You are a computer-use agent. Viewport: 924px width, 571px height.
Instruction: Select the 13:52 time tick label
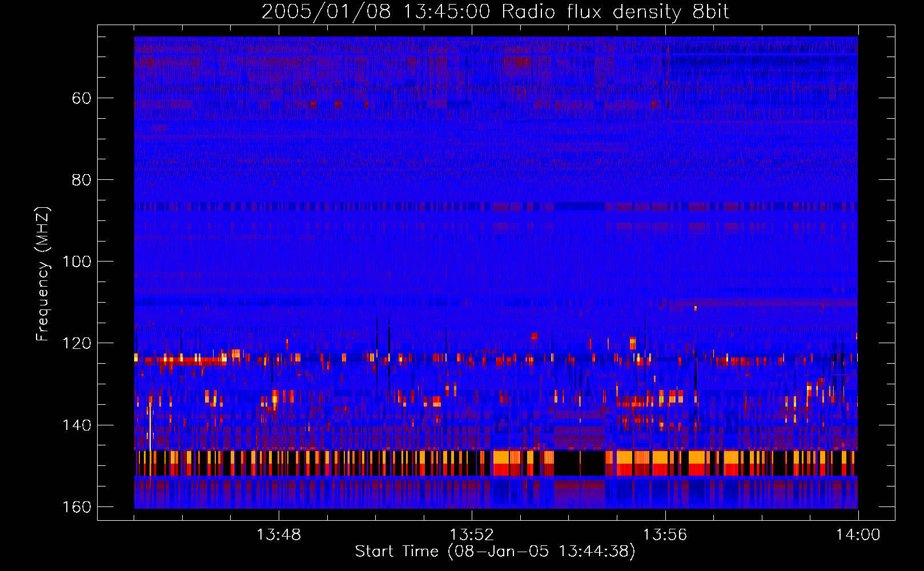pos(472,535)
